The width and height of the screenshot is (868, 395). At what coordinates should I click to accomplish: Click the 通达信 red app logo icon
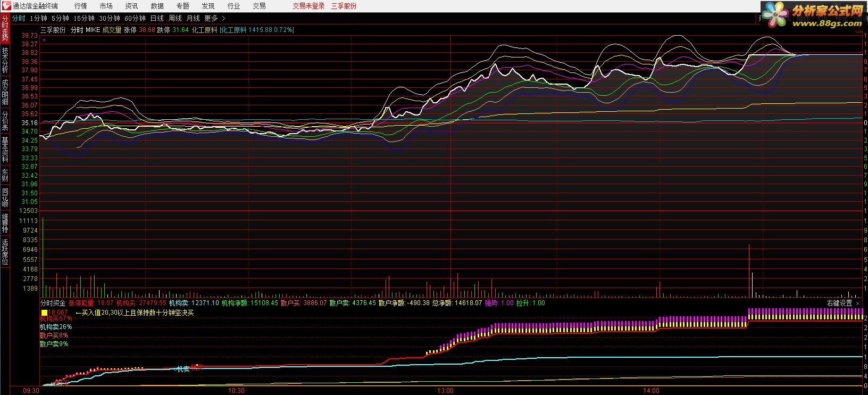point(5,6)
